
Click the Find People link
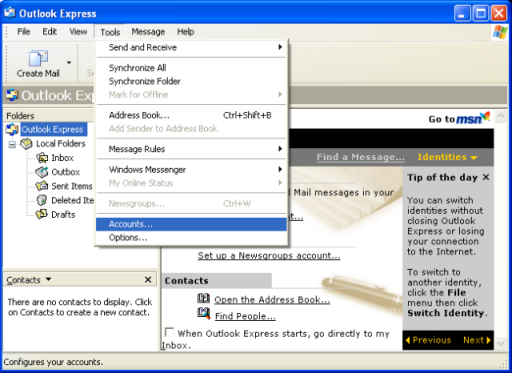pyautogui.click(x=245, y=316)
